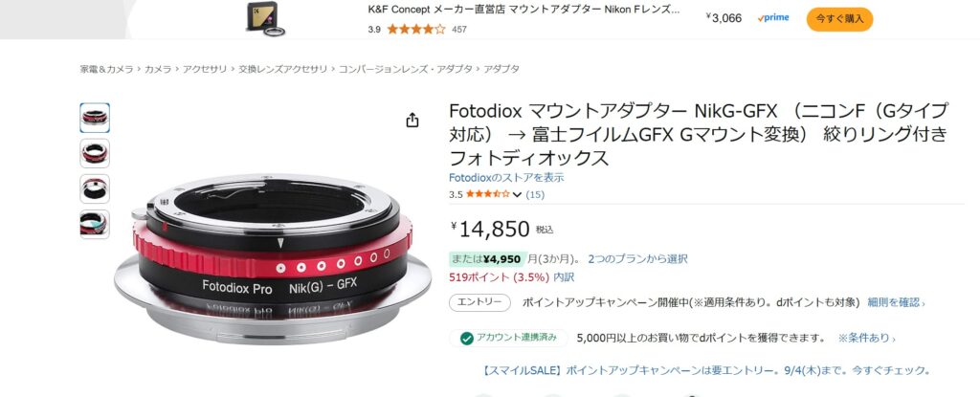Open ※条件あり link
The image size is (980, 397).
[x=866, y=339]
